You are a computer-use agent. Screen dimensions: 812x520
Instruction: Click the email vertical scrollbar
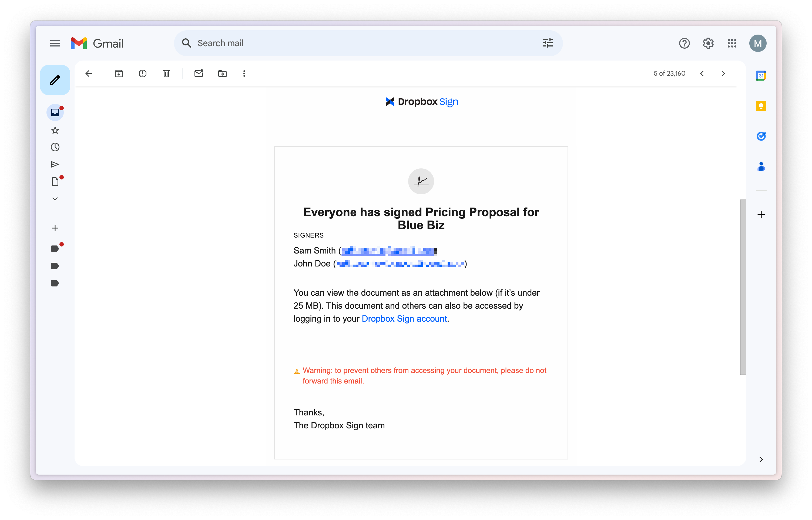[743, 287]
